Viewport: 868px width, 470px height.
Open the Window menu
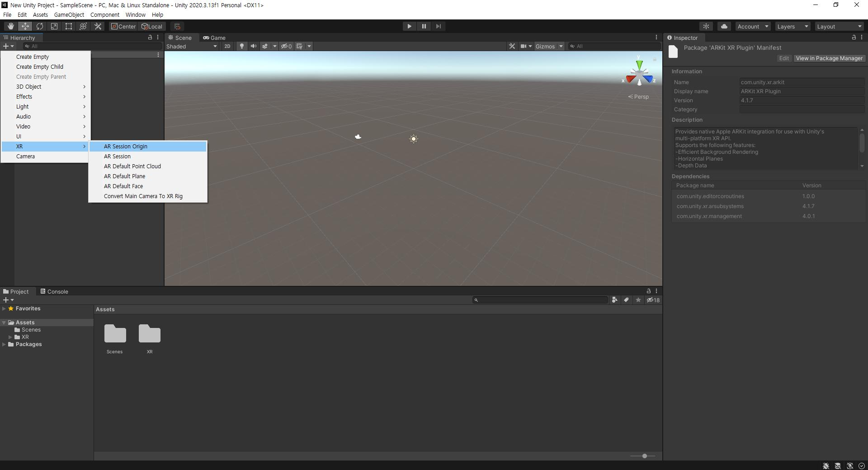135,14
